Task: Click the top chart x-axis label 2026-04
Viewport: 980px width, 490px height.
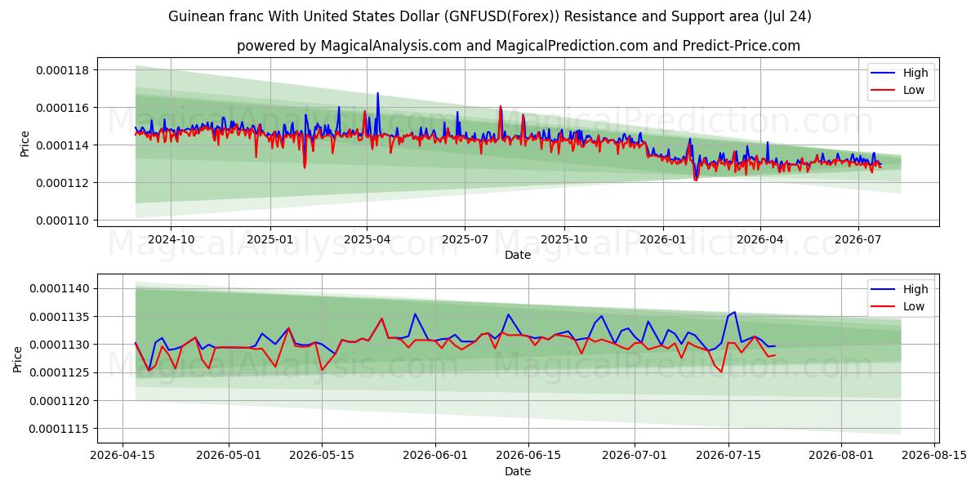Action: pos(759,239)
